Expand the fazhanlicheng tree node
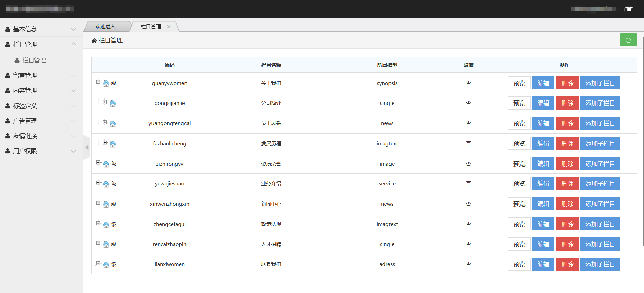The width and height of the screenshot is (644, 293). pos(105,142)
